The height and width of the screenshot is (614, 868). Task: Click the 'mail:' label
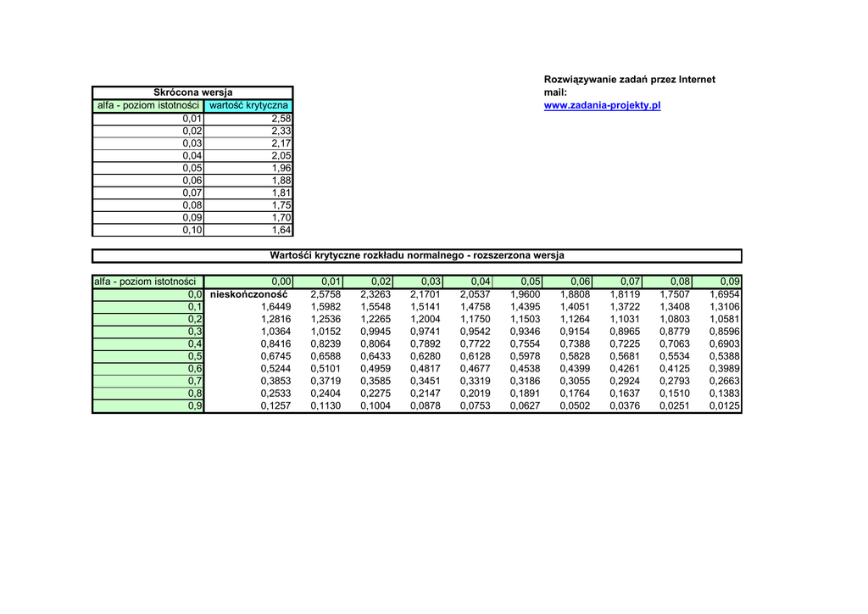554,92
